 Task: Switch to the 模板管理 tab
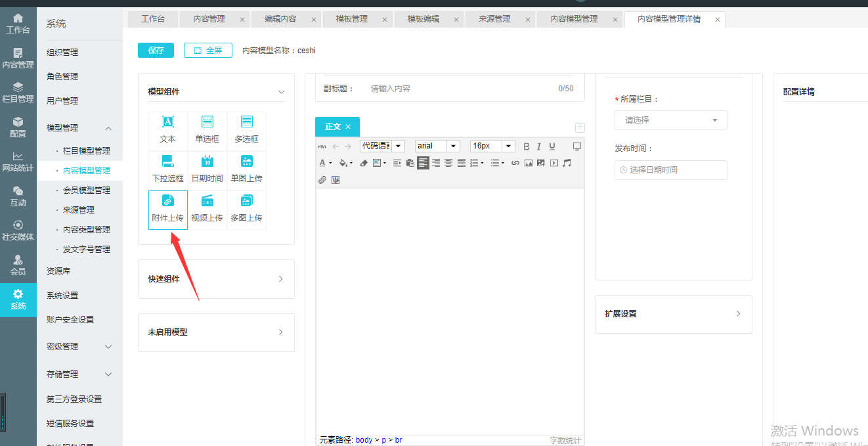pos(352,19)
